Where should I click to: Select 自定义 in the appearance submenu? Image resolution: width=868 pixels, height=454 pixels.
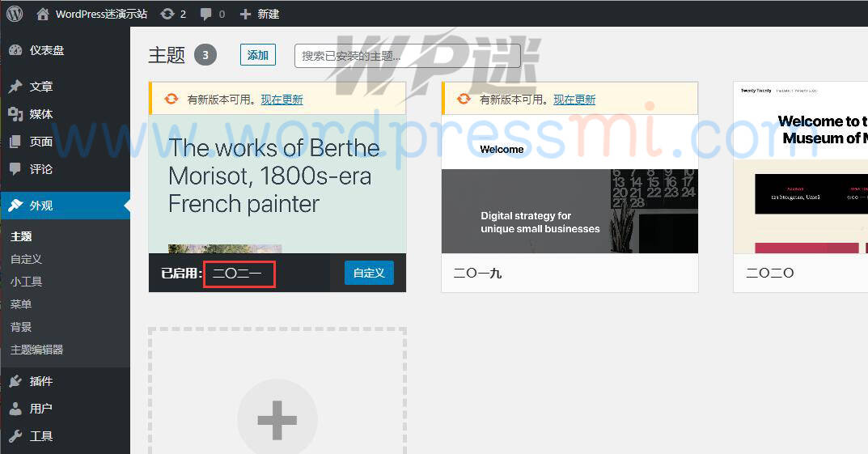click(x=26, y=259)
